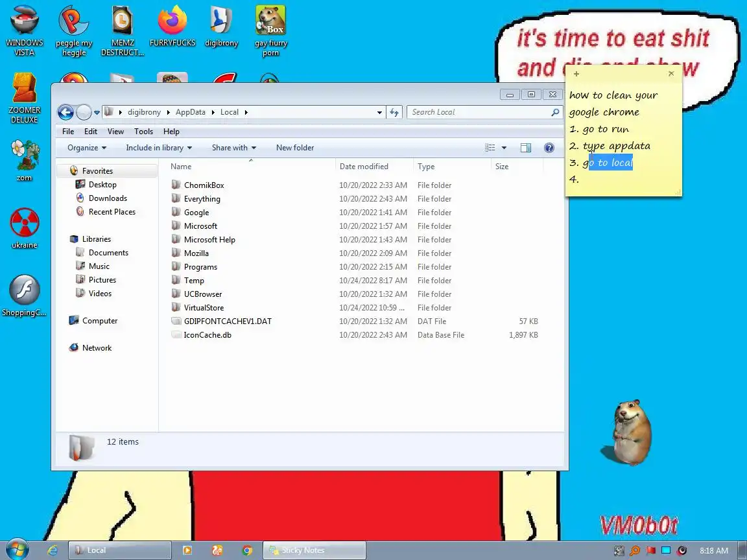Sort by Date modified column header

pos(374,167)
